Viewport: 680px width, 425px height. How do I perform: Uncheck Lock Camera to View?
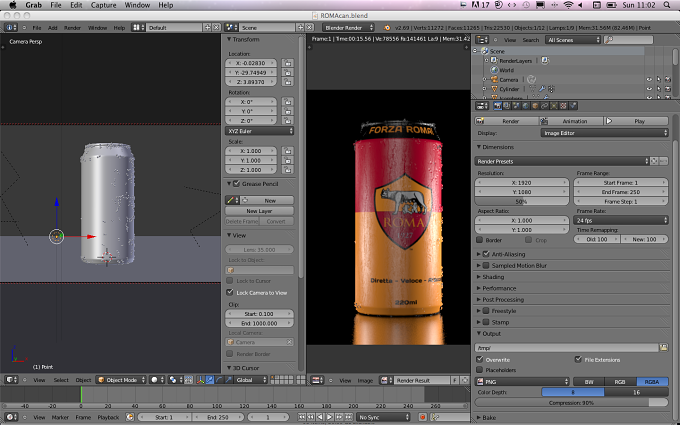230,292
